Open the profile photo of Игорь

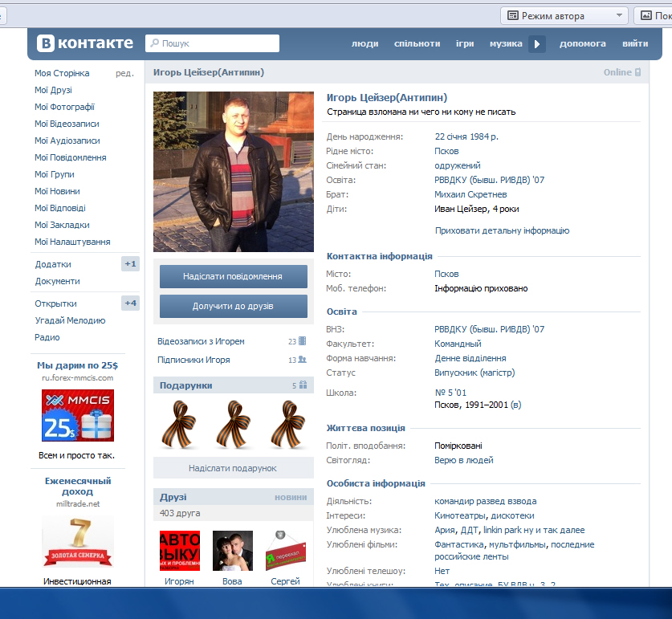[x=234, y=172]
